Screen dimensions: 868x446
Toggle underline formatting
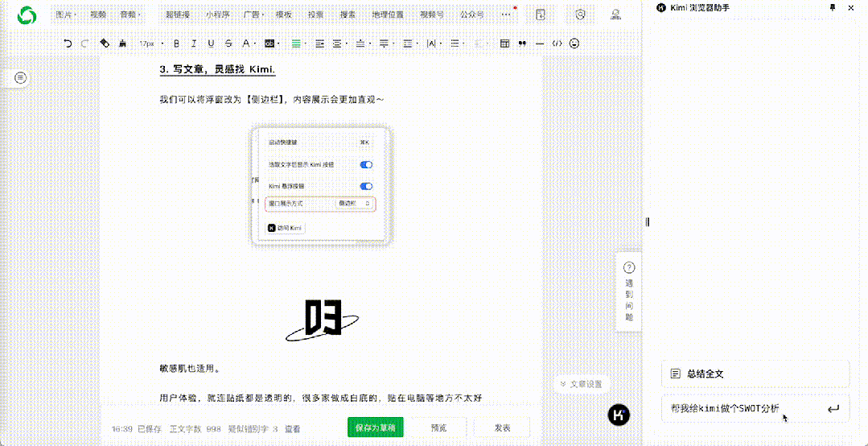click(211, 43)
